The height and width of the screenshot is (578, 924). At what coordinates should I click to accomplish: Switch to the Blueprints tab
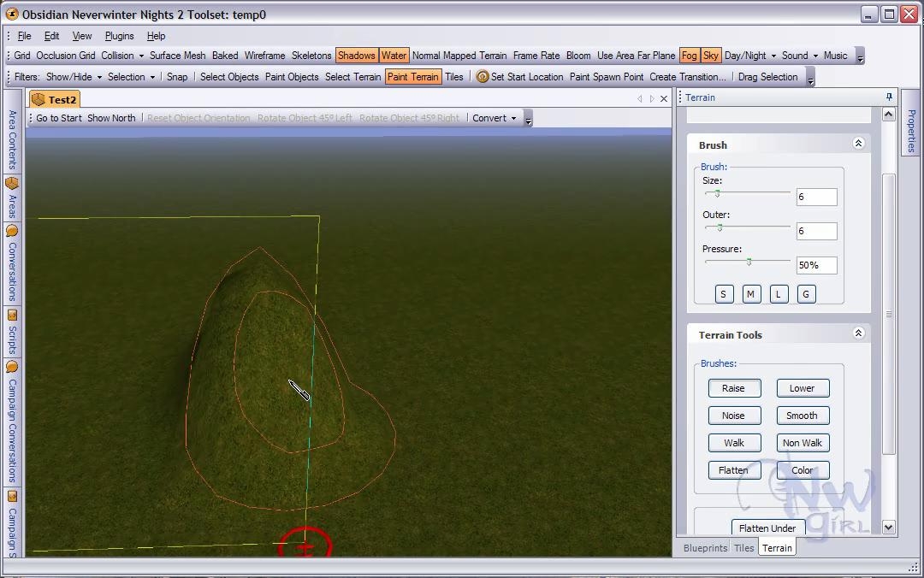(705, 548)
